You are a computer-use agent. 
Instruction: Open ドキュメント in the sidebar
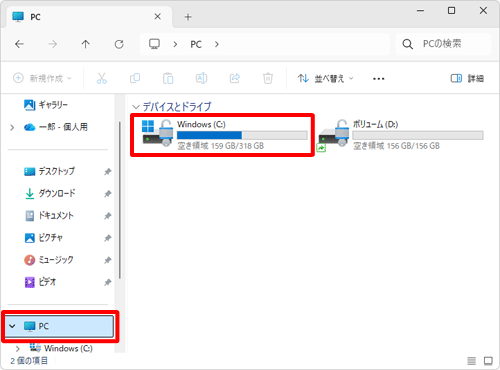tap(49, 216)
